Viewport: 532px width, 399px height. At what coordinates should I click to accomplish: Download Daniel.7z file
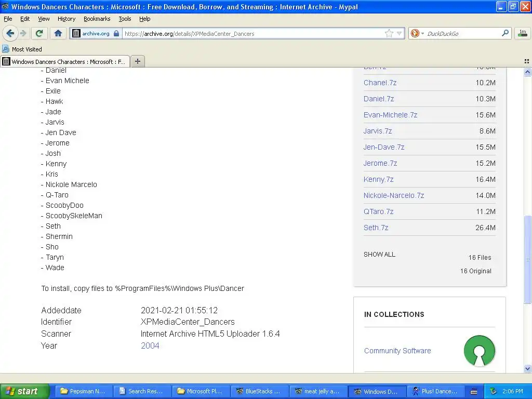click(x=379, y=99)
